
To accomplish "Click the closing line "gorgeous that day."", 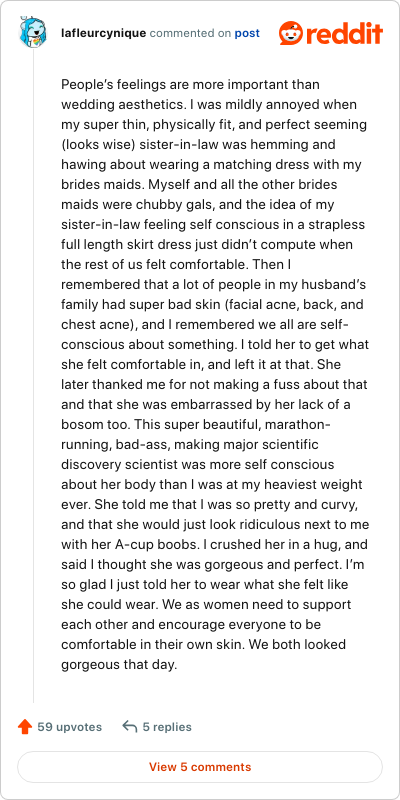I will click(119, 665).
